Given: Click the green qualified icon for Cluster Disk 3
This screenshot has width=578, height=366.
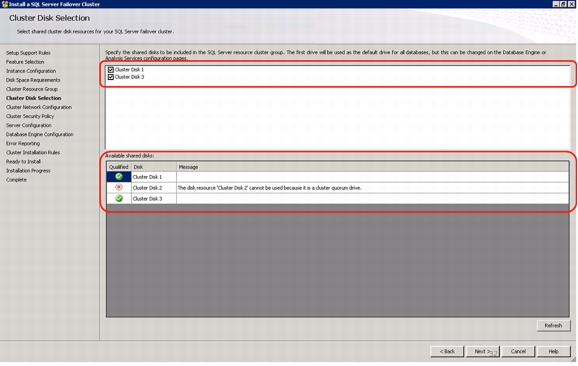Looking at the screenshot, I should [119, 198].
